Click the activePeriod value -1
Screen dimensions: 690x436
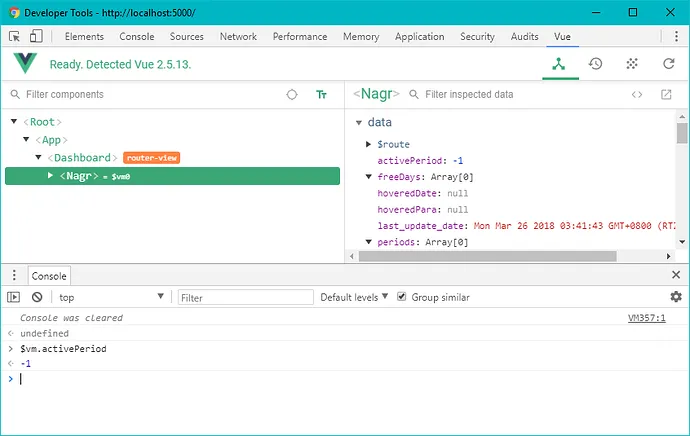pyautogui.click(x=458, y=161)
